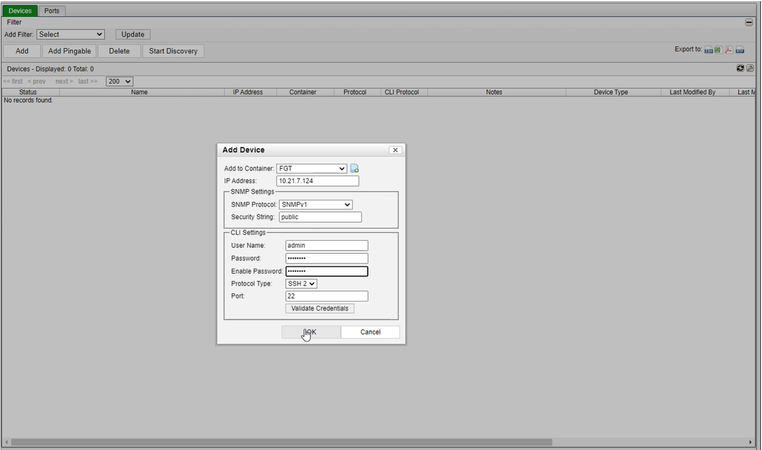This screenshot has height=450, width=762.
Task: Select the Devices tab
Action: tap(20, 10)
